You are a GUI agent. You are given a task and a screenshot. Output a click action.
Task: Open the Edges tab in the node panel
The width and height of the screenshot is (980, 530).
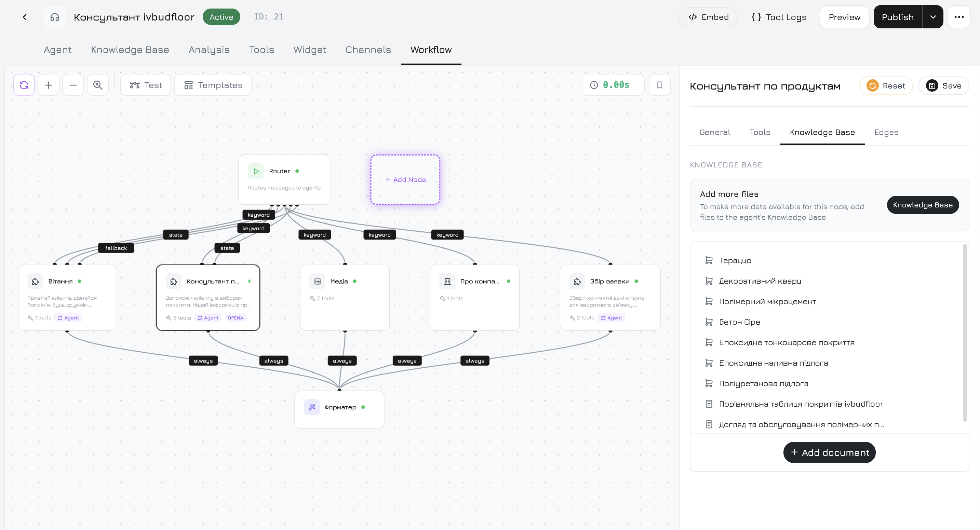(x=886, y=132)
